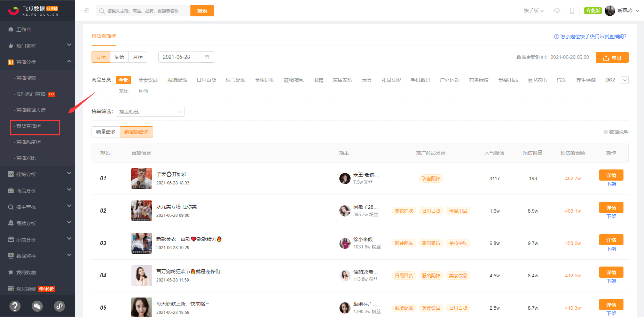This screenshot has height=317, width=644.
Task: Open the 播主粉丝 filter dropdown
Action: click(150, 112)
